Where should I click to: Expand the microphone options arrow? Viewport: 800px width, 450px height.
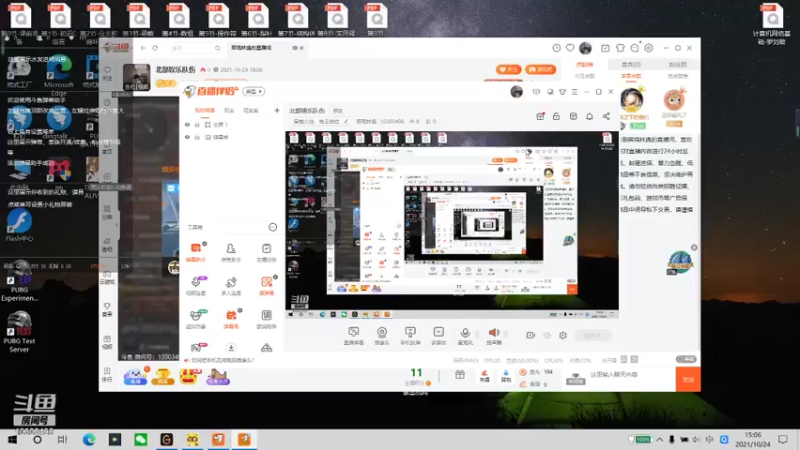(x=477, y=335)
